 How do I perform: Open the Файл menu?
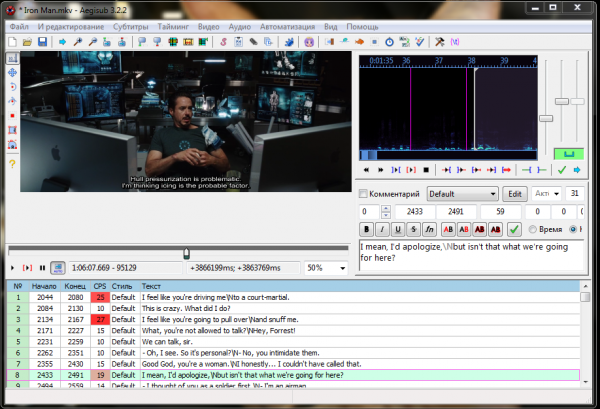(19, 27)
